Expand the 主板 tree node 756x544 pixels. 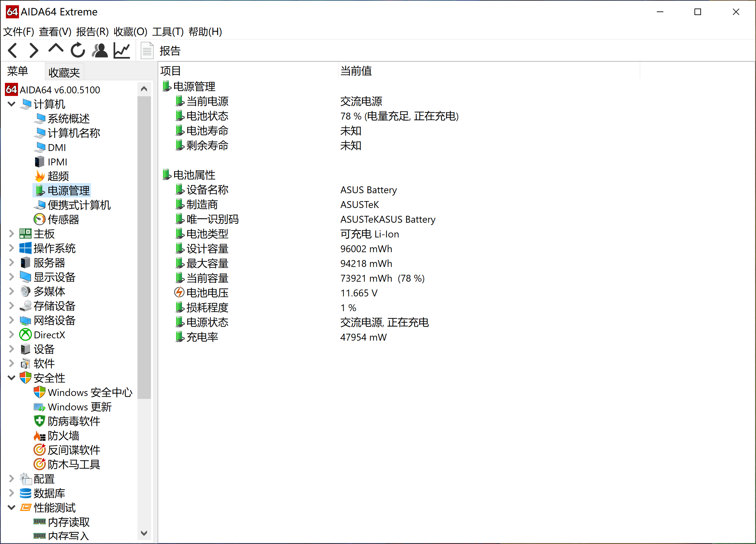11,234
